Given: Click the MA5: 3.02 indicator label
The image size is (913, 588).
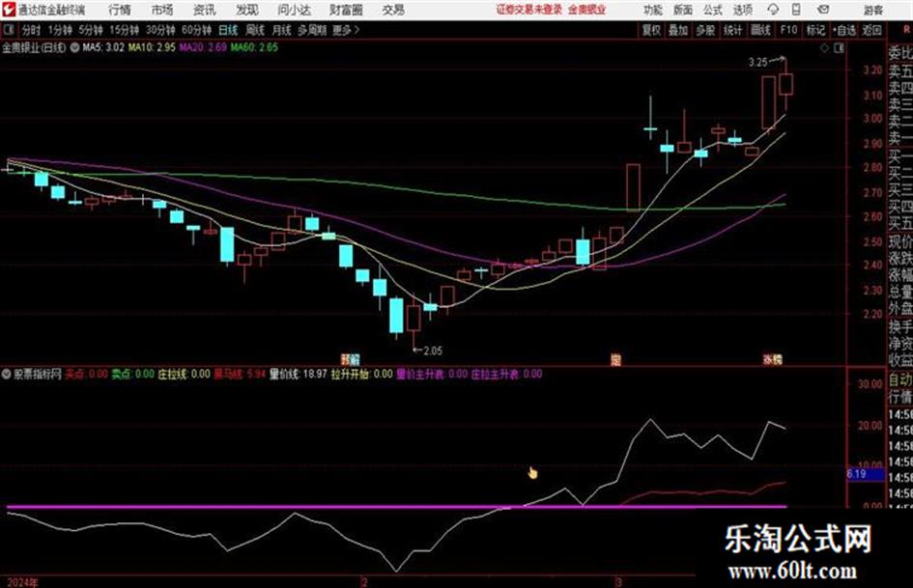Looking at the screenshot, I should (103, 47).
